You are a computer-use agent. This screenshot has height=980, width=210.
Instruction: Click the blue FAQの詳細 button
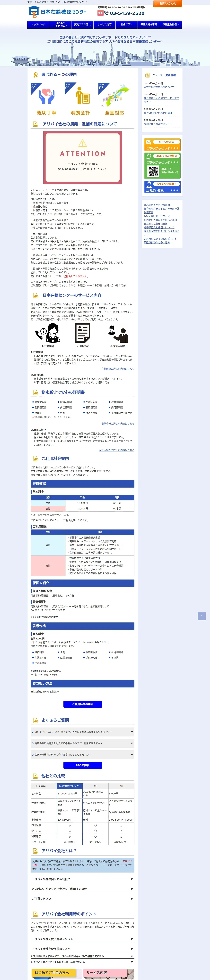[83, 765]
